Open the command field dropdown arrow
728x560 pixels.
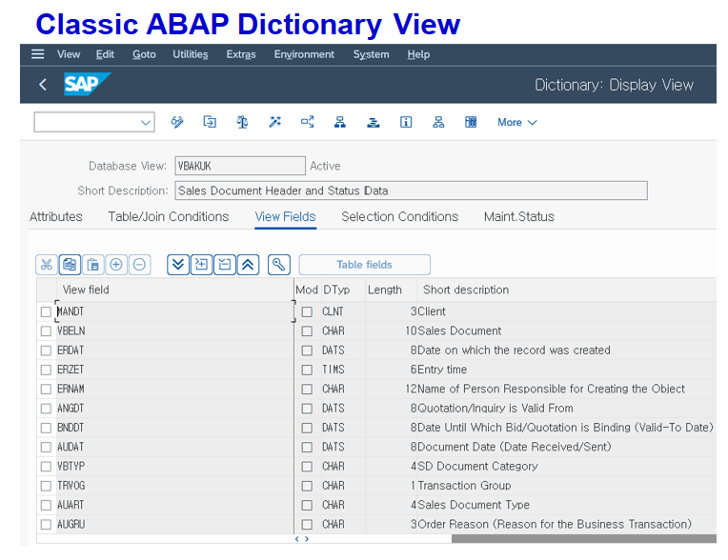pos(146,123)
